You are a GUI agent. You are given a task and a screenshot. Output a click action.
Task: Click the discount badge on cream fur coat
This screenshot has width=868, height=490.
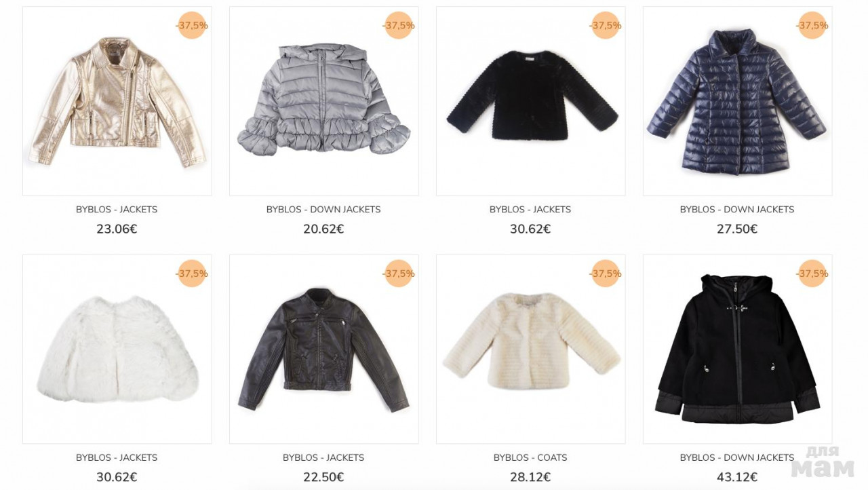click(x=606, y=274)
